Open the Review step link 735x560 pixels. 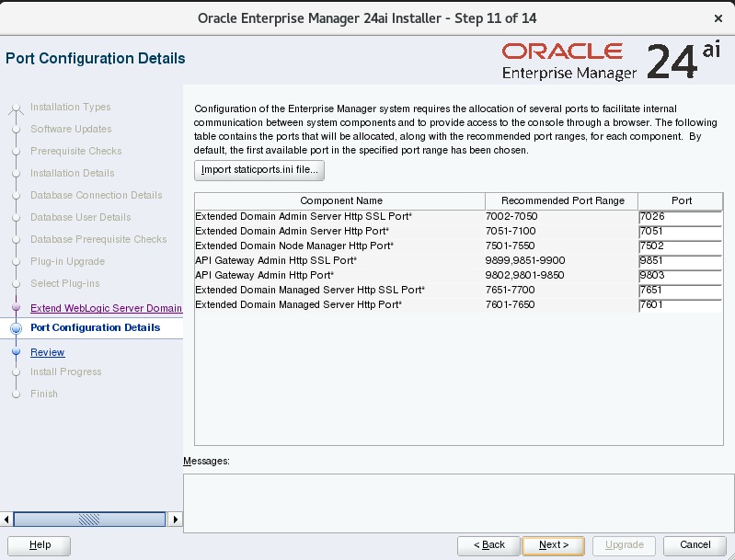click(x=47, y=352)
